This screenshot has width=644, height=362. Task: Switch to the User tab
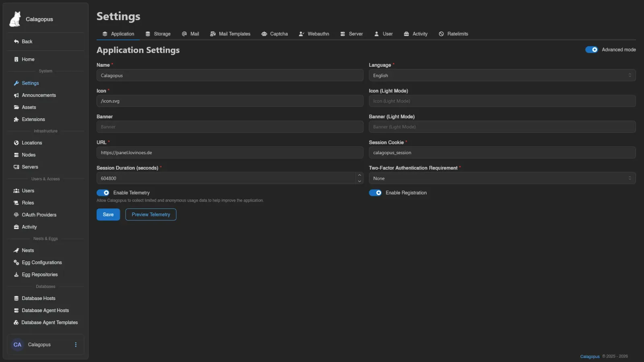383,34
